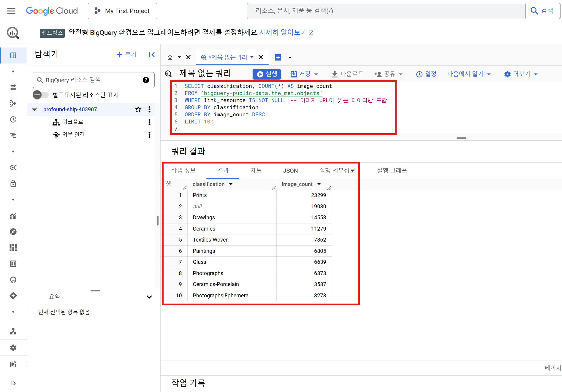Collapse the profound-ship-403907 project tree
The width and height of the screenshot is (562, 392).
click(34, 109)
